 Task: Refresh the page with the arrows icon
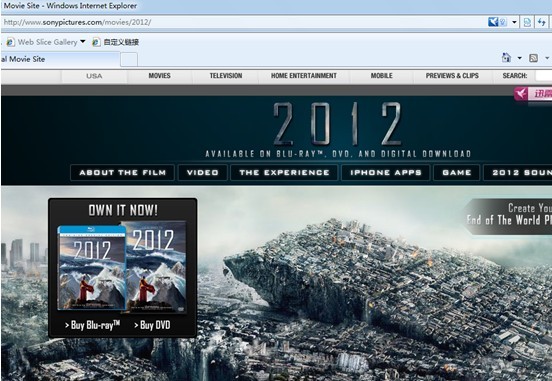tap(541, 22)
